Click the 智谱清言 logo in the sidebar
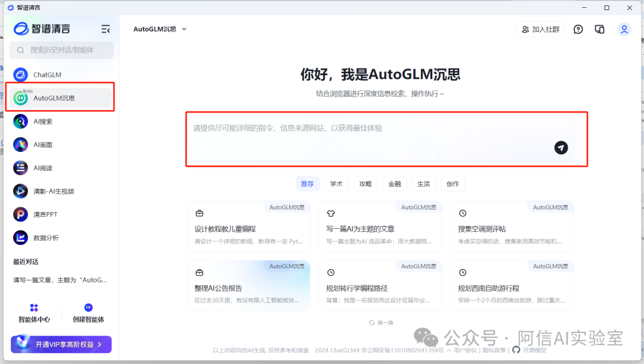The width and height of the screenshot is (644, 364). click(42, 29)
